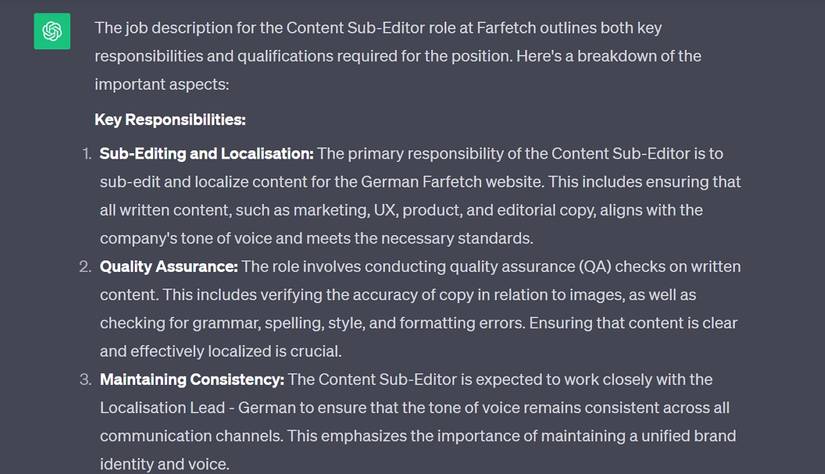Viewport: 825px width, 474px height.
Task: Click list number 3 marker
Action: pos(85,380)
